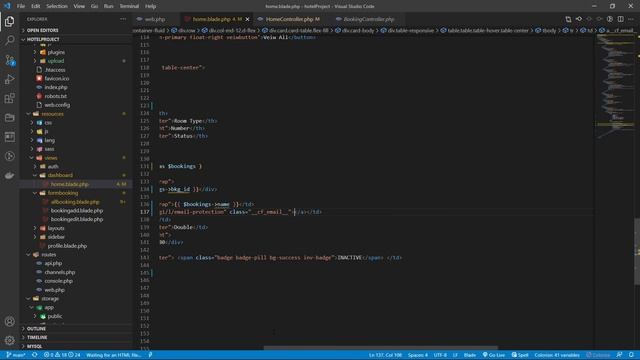
Task: Click the horizontal scrollbar of the editor
Action: pyautogui.click(x=380, y=348)
